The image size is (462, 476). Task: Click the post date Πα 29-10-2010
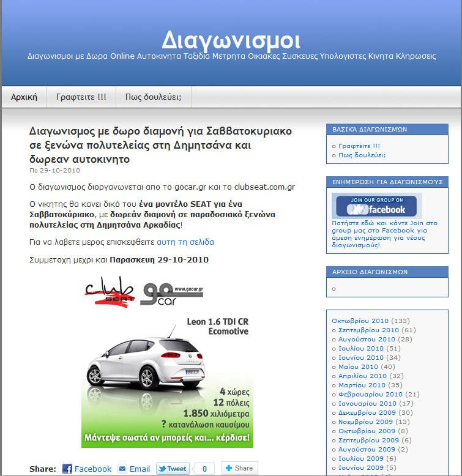(54, 171)
